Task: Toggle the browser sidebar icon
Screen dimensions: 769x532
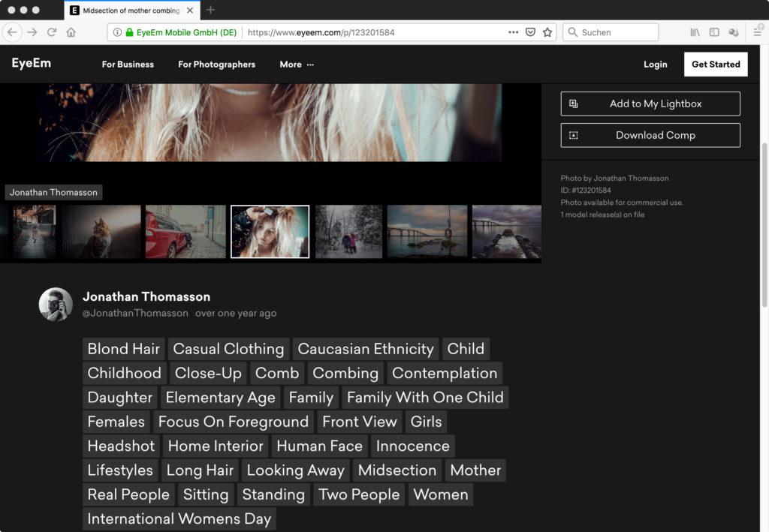Action: click(x=714, y=32)
